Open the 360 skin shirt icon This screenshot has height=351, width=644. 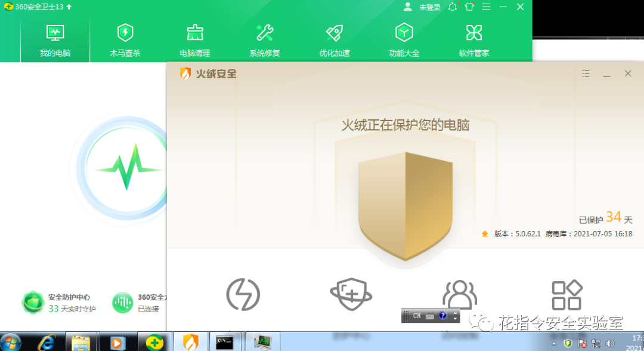(469, 7)
